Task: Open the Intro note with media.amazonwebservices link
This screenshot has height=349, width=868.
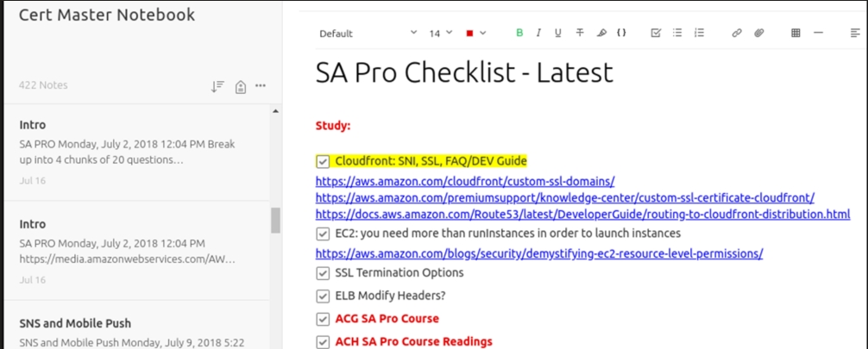Action: (136, 251)
